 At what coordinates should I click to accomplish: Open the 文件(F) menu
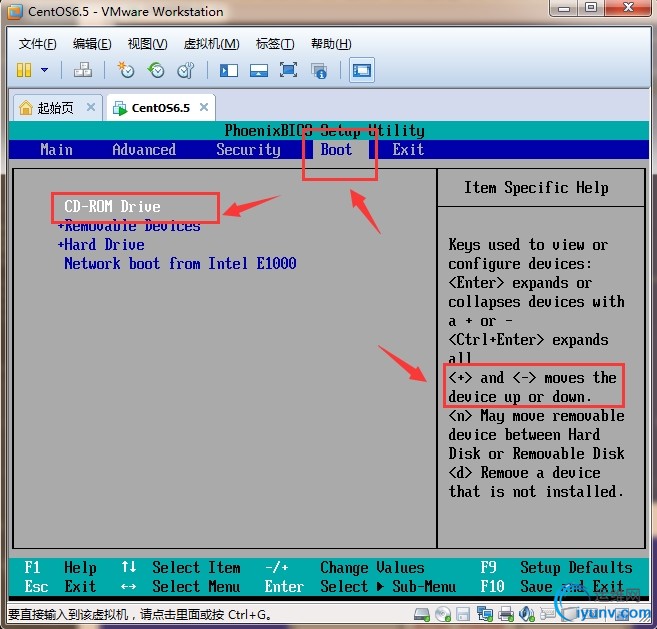click(x=37, y=44)
